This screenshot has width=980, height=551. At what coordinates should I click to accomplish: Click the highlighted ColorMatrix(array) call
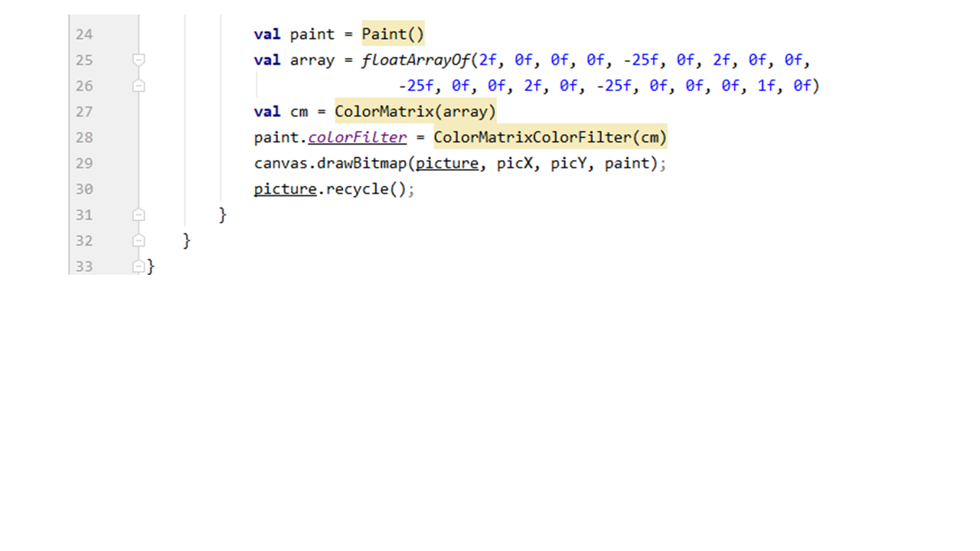(x=415, y=112)
